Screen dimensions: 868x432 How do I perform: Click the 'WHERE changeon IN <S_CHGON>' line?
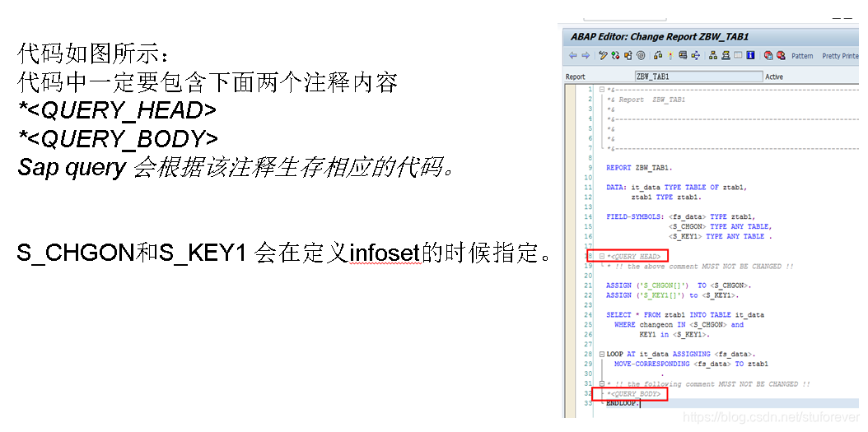click(679, 325)
